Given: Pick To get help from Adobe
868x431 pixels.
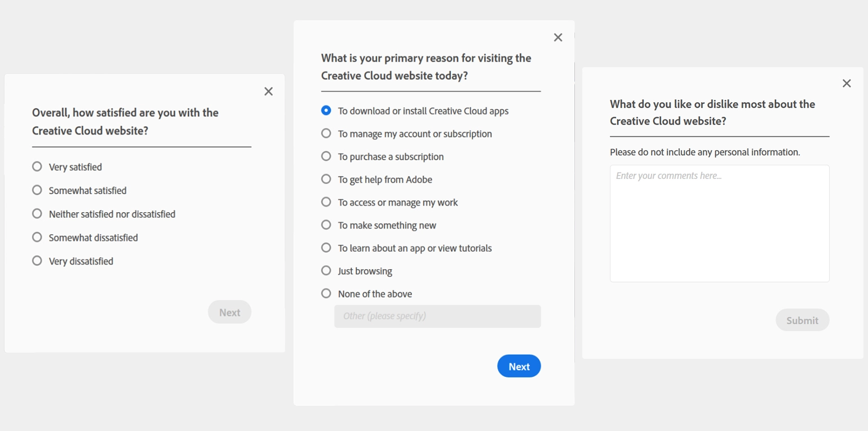Looking at the screenshot, I should coord(326,179).
